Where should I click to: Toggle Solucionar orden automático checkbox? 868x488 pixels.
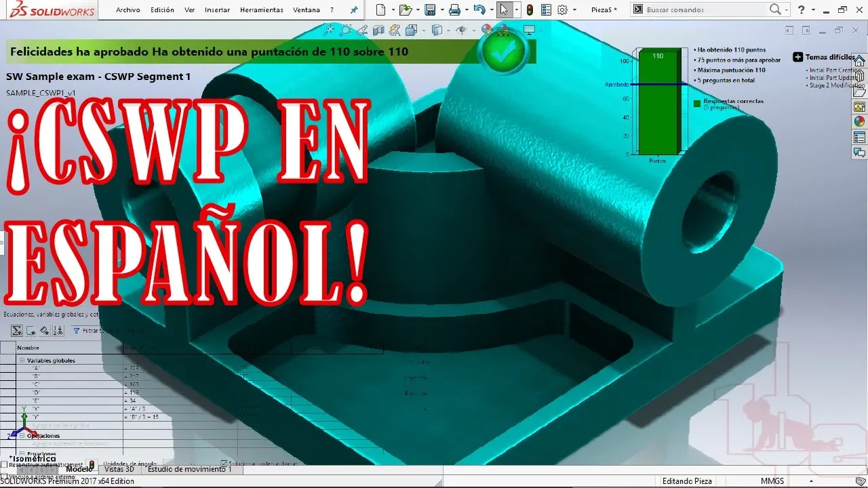coord(224,464)
